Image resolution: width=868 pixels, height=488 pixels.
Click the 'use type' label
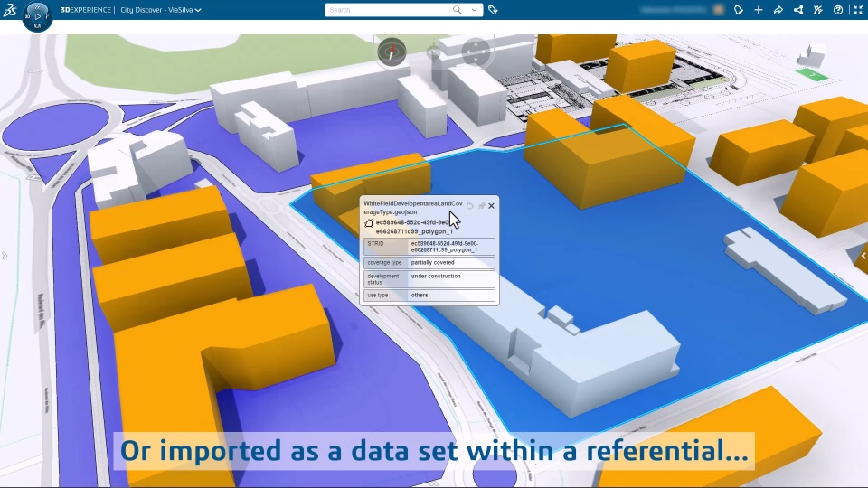click(x=378, y=296)
